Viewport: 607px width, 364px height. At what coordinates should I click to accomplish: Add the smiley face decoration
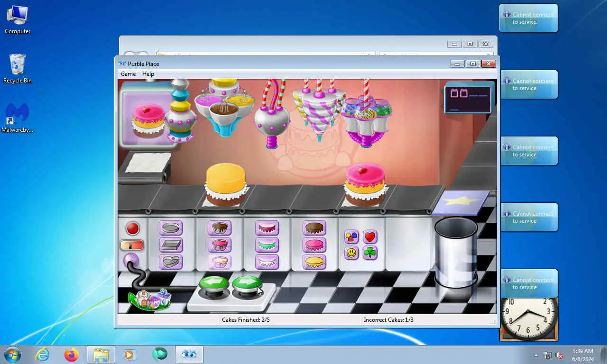(351, 253)
